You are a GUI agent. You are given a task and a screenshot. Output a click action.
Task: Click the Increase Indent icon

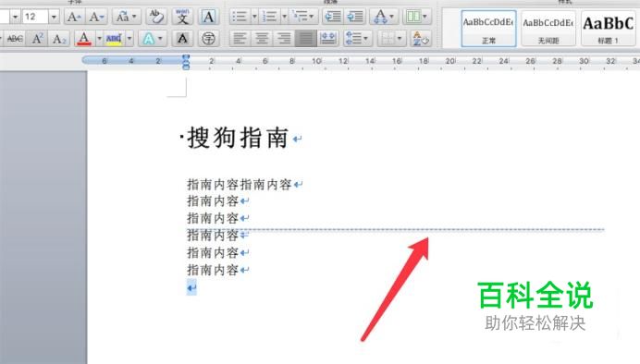coord(355,17)
